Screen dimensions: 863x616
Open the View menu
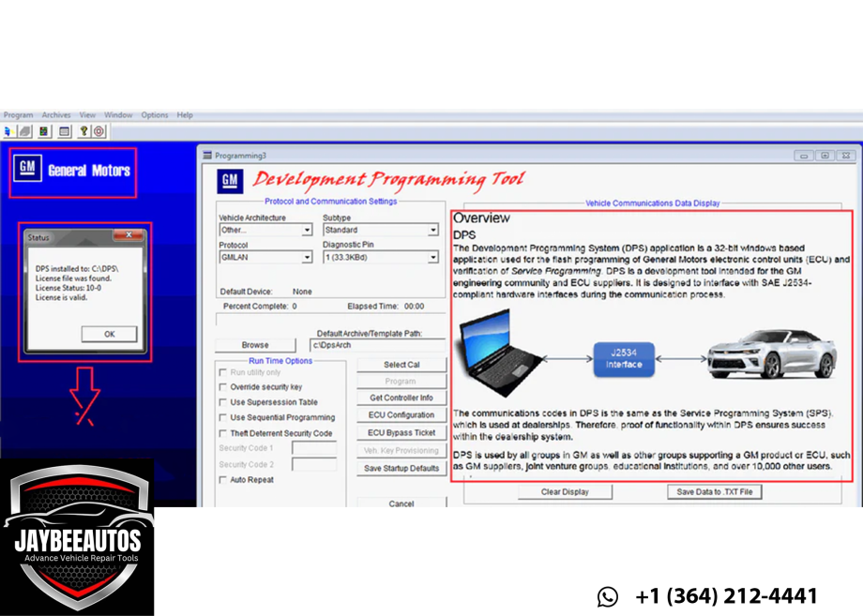click(x=87, y=115)
